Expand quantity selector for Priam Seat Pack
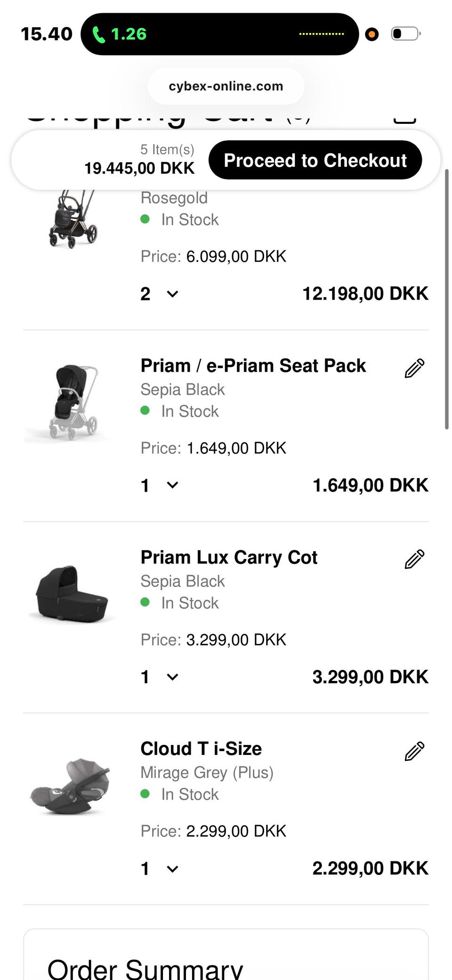Screen dimensions: 452x980 pos(159,485)
